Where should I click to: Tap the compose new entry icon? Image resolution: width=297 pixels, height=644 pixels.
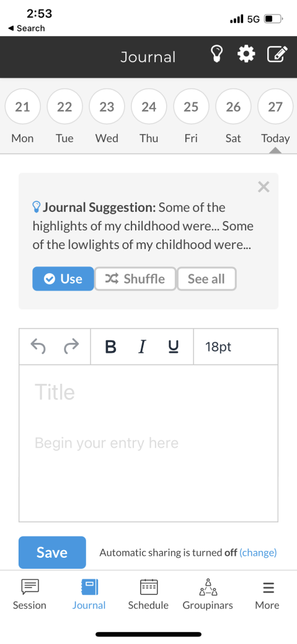click(277, 54)
